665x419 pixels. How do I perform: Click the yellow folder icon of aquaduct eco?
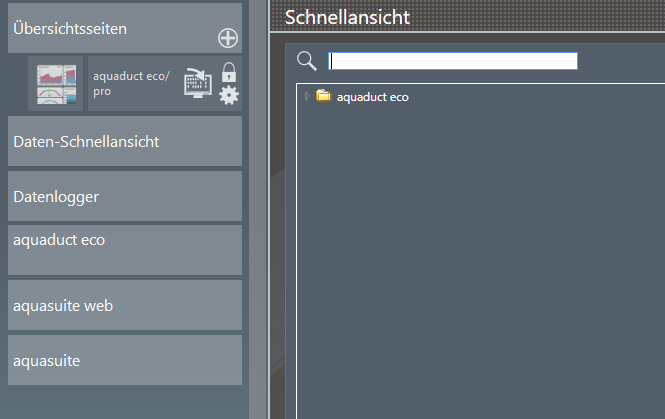tap(323, 97)
